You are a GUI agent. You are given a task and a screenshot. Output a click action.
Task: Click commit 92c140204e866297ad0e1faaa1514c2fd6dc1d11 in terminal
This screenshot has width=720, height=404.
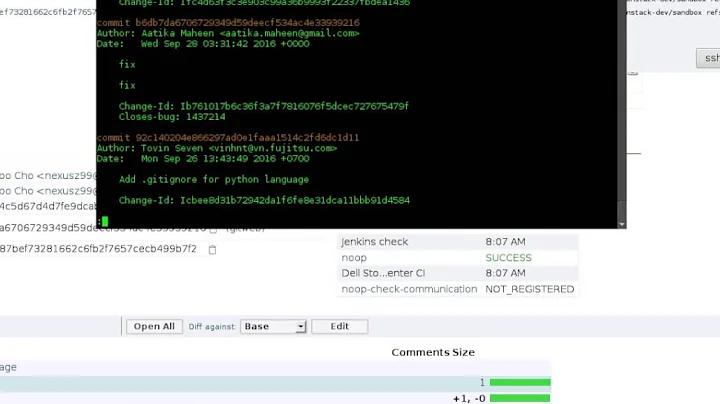[x=228, y=137]
